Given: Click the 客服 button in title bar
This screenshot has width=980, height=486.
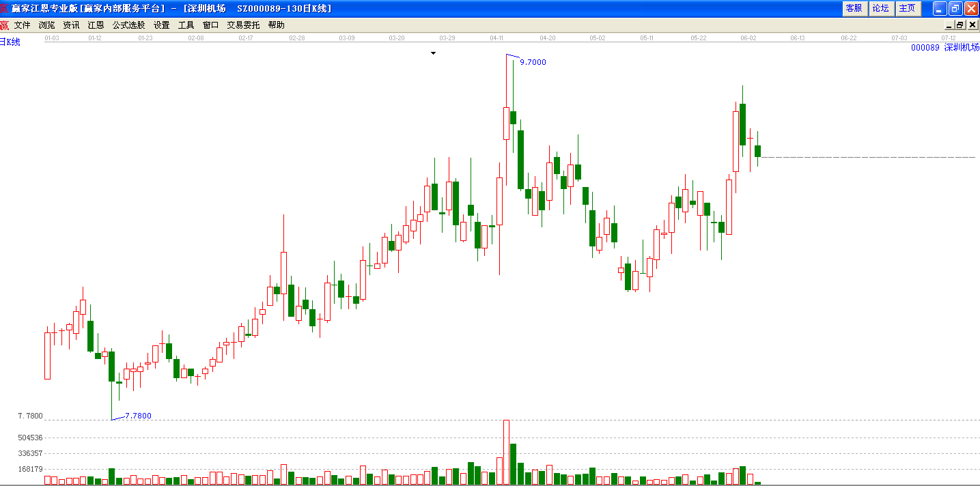Looking at the screenshot, I should tap(854, 8).
